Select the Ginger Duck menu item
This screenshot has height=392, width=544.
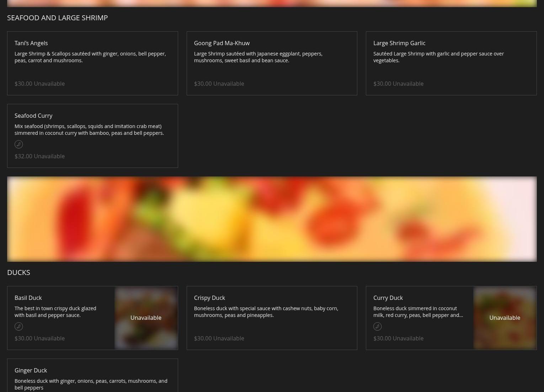click(92, 375)
